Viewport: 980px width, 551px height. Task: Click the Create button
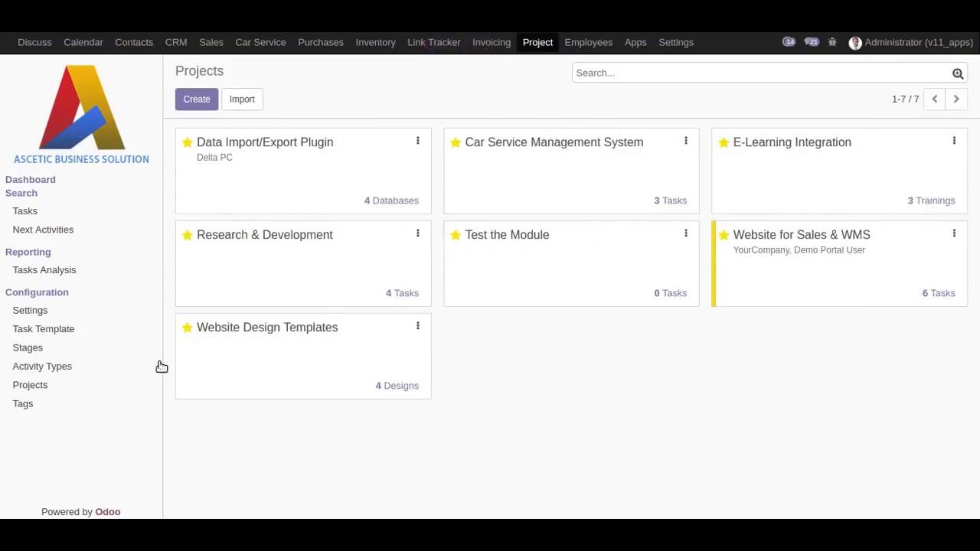[197, 99]
